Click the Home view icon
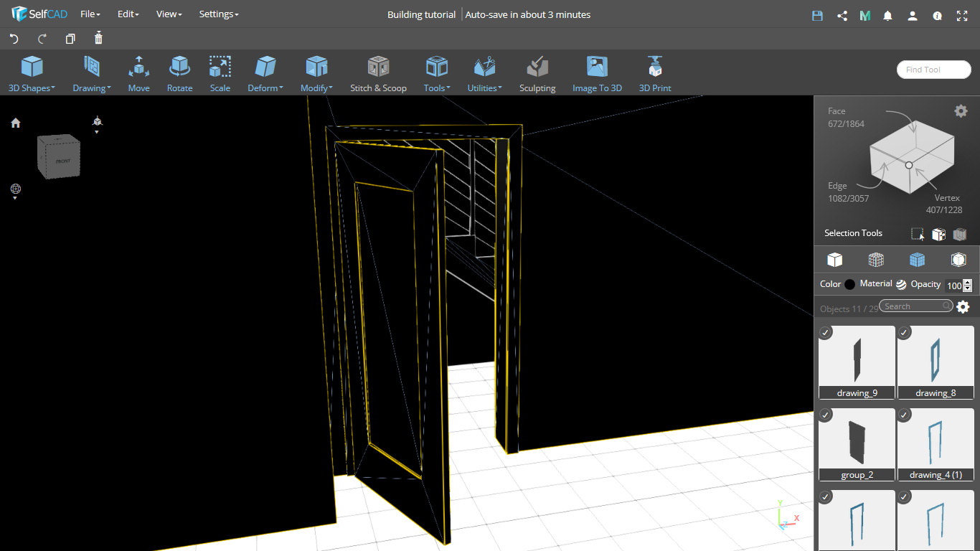980x551 pixels. [16, 123]
